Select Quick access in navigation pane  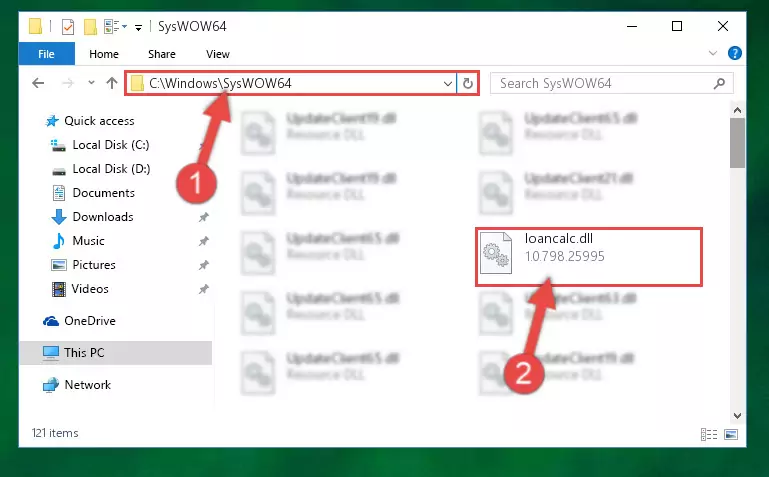pyautogui.click(x=99, y=121)
